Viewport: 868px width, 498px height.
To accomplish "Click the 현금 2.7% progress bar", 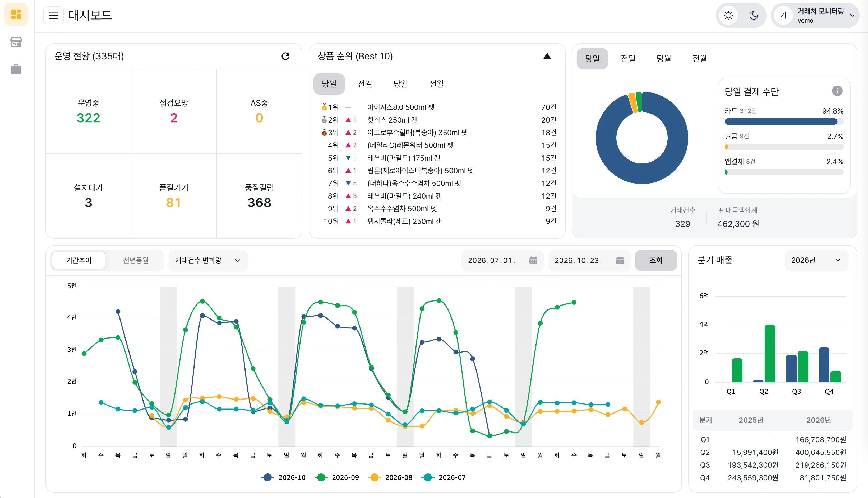I will pyautogui.click(x=784, y=147).
